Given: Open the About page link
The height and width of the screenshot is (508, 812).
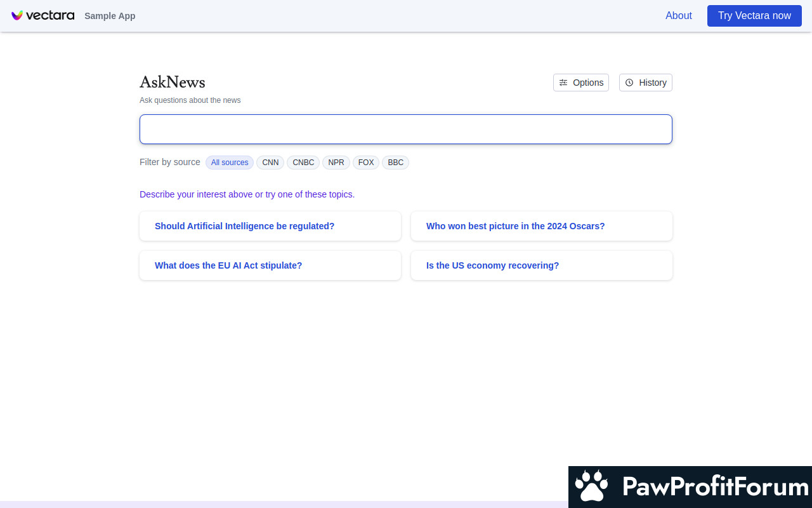Looking at the screenshot, I should (x=678, y=16).
